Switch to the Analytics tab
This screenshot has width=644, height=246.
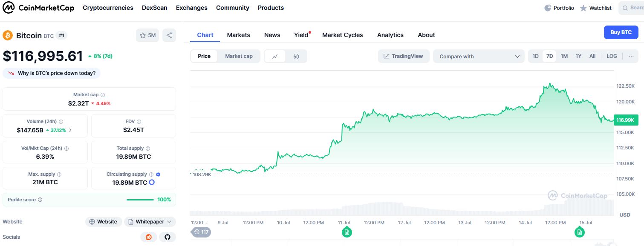390,35
